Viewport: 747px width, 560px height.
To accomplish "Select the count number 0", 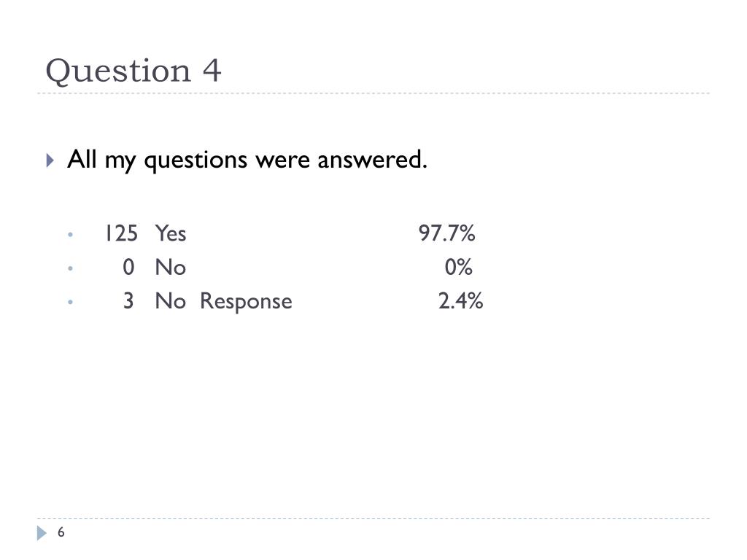I will click(128, 267).
